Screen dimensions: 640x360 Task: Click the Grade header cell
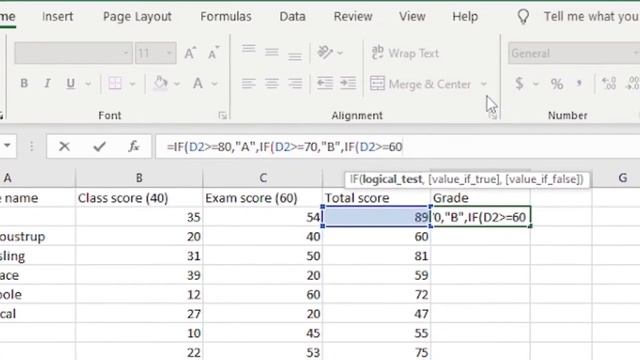tap(480, 198)
